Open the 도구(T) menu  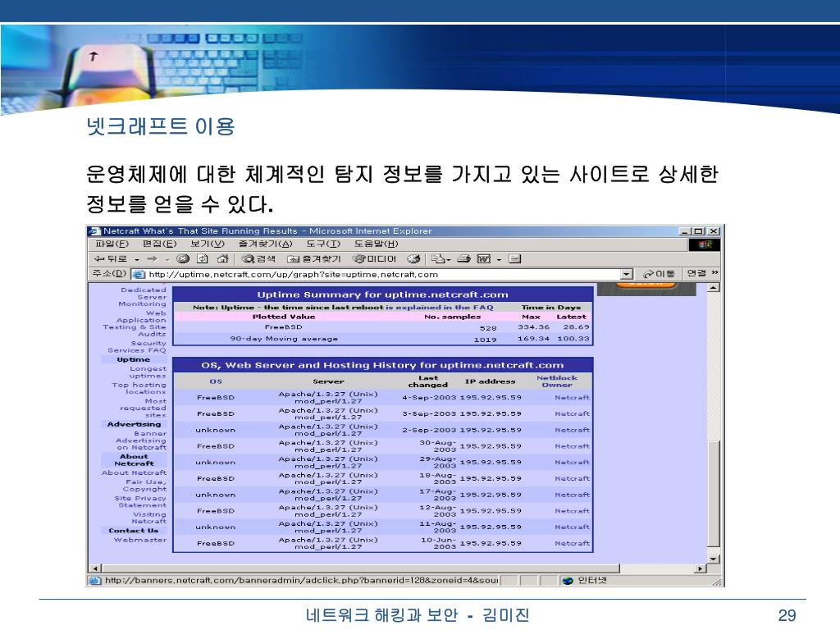[323, 244]
